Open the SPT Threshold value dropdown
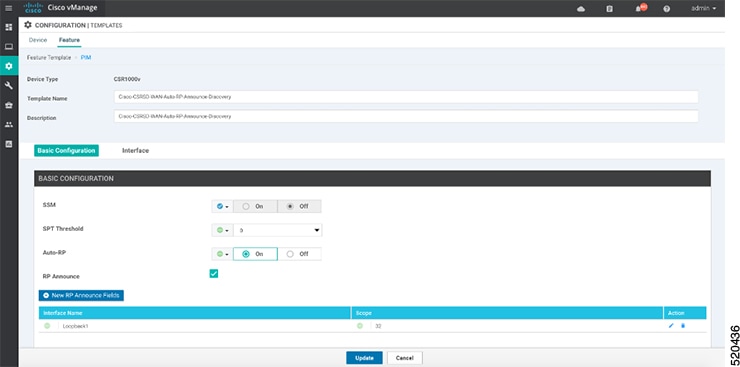Image resolution: width=740 pixels, height=367 pixels. coord(278,230)
